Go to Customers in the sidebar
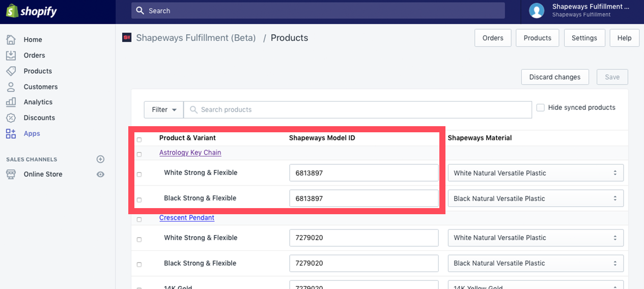The height and width of the screenshot is (289, 644). tap(40, 87)
